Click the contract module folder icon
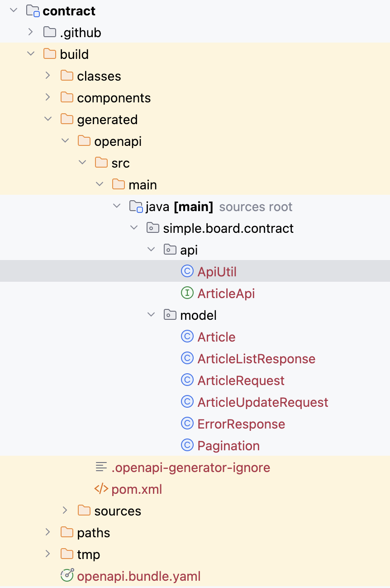390x588 pixels. (33, 10)
